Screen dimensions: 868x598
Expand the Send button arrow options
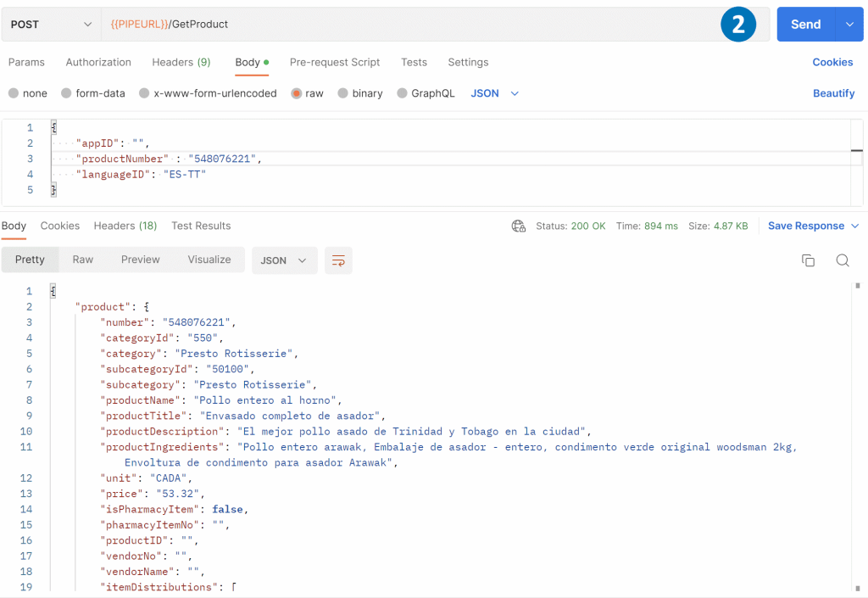(849, 25)
